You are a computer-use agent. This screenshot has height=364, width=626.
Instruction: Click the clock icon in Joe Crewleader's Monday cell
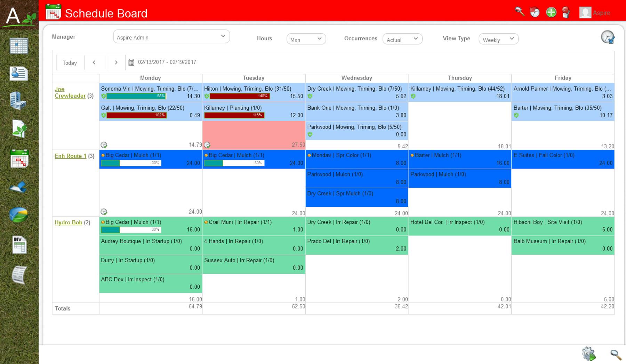click(104, 145)
